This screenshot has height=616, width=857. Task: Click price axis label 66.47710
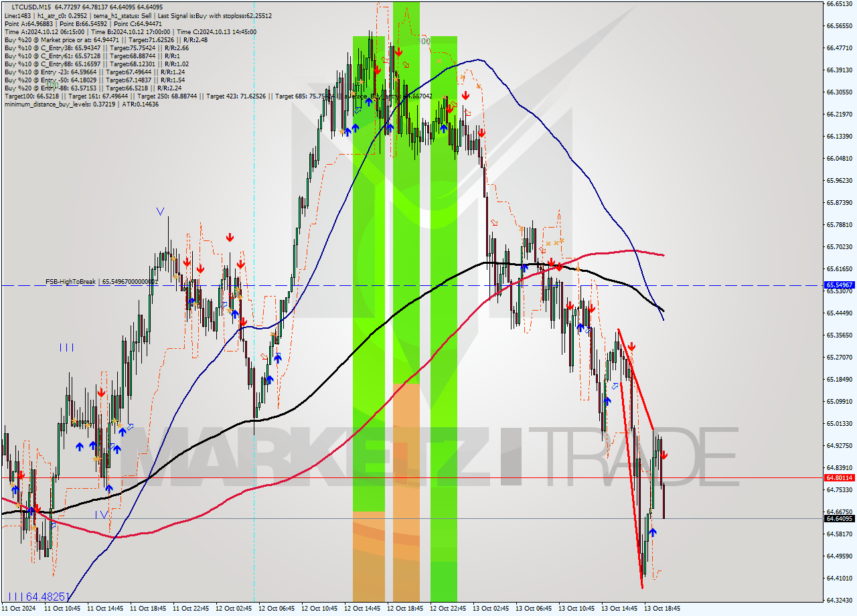(839, 48)
